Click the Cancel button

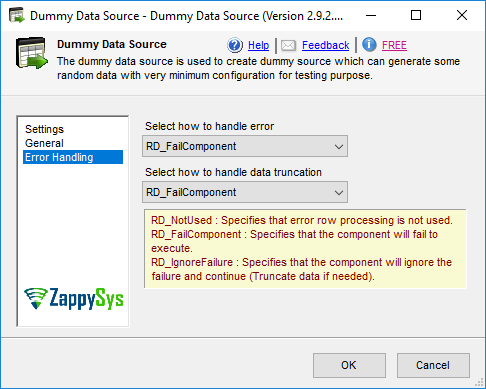[433, 365]
